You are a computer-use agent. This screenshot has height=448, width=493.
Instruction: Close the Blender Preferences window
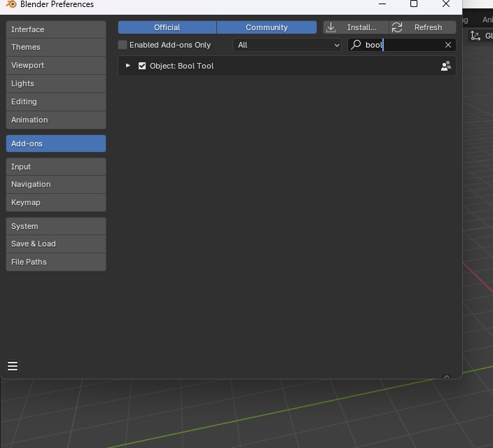pos(446,3)
